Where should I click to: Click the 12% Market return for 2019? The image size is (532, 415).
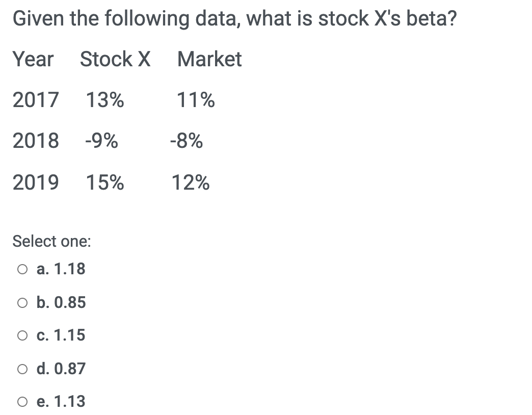[x=191, y=183]
